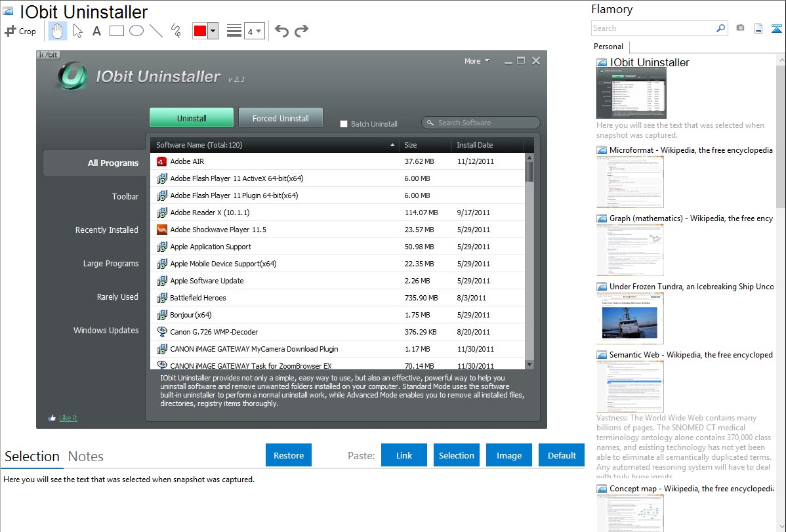Click the red color swatch

click(x=200, y=31)
